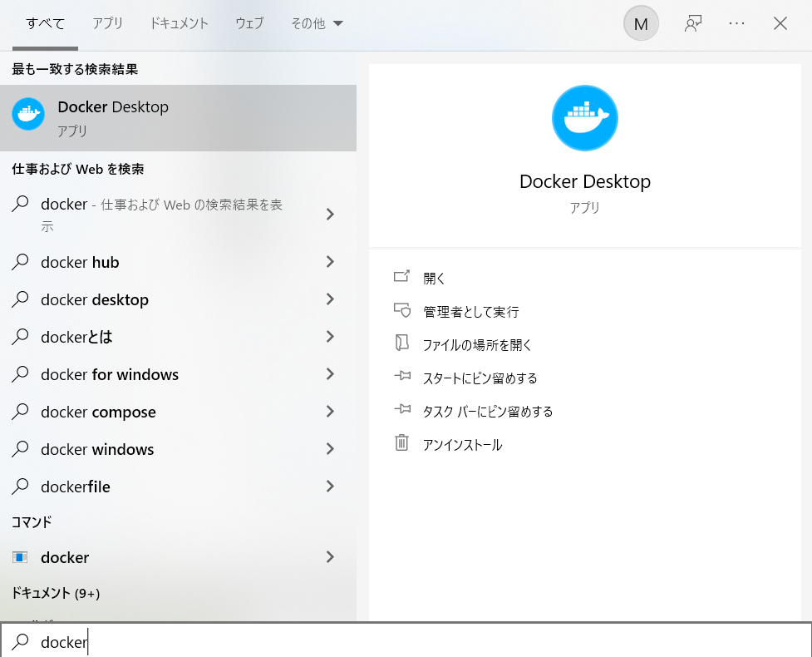Screen dimensions: 812x657
Task: Click the folder icon for file location
Action: pyautogui.click(x=402, y=343)
